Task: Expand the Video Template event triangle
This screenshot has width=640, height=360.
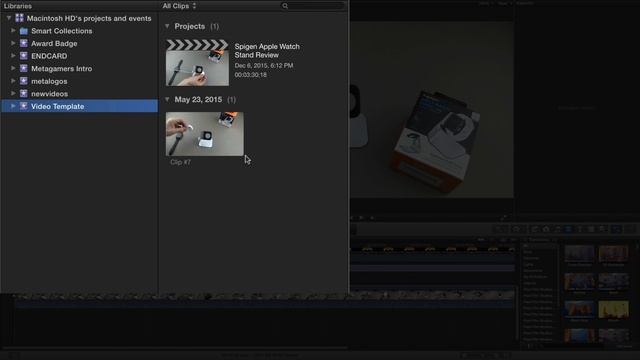Action: (x=13, y=106)
